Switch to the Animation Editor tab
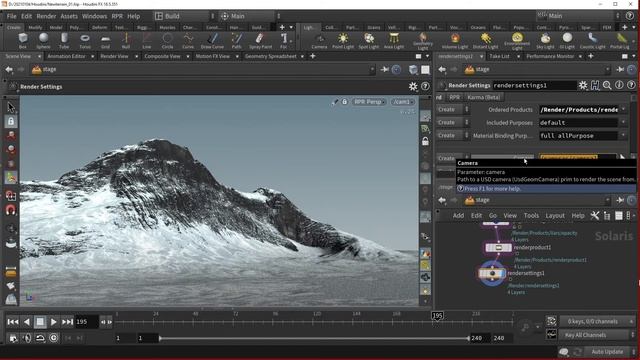The height and width of the screenshot is (360, 640). tap(66, 56)
